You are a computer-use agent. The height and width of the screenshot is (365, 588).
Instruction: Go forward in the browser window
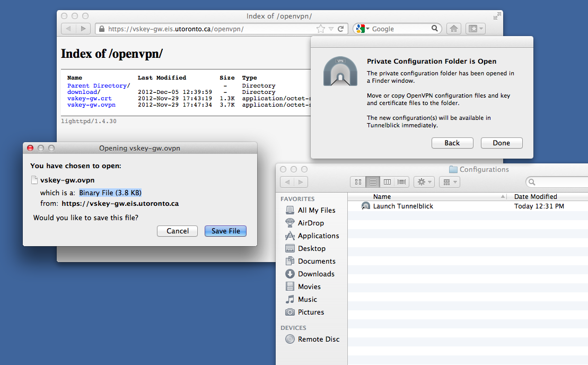click(83, 29)
